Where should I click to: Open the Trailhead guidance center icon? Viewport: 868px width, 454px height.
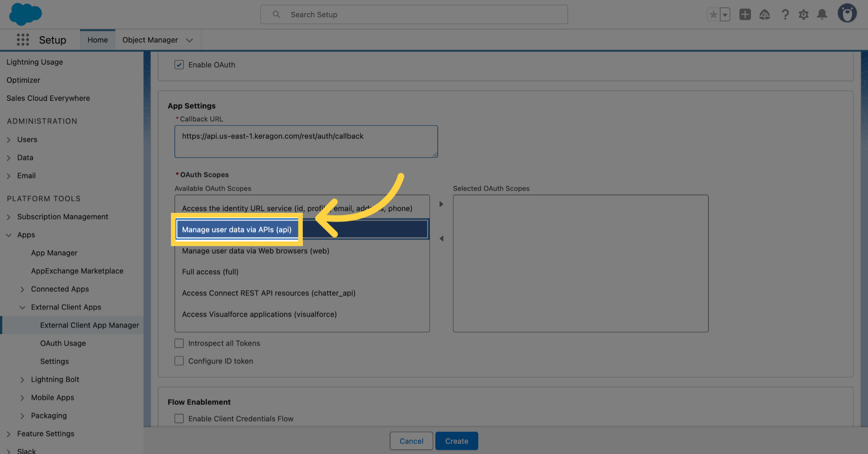click(x=765, y=14)
